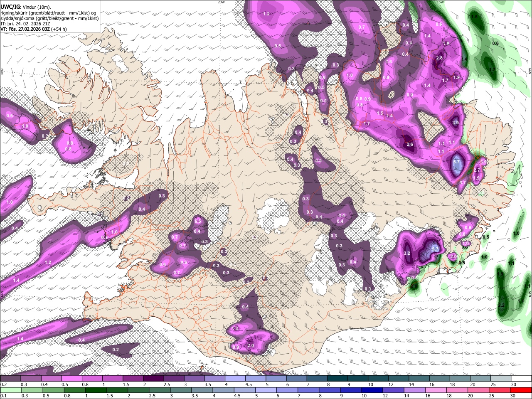
Task: Click the '2.8' precipitation value on the map
Action: (x=439, y=58)
